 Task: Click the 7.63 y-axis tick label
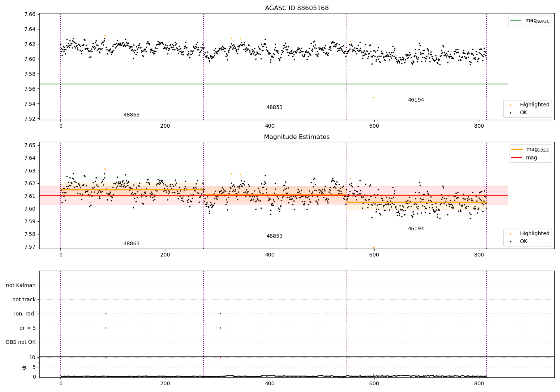click(x=29, y=171)
